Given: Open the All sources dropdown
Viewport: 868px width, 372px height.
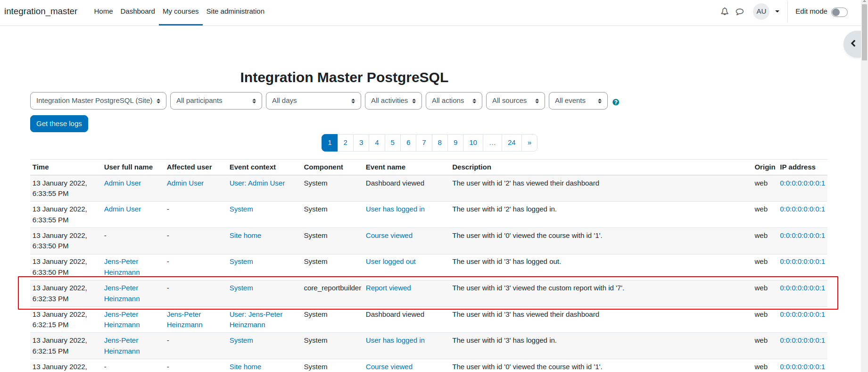Looking at the screenshot, I should click(515, 101).
